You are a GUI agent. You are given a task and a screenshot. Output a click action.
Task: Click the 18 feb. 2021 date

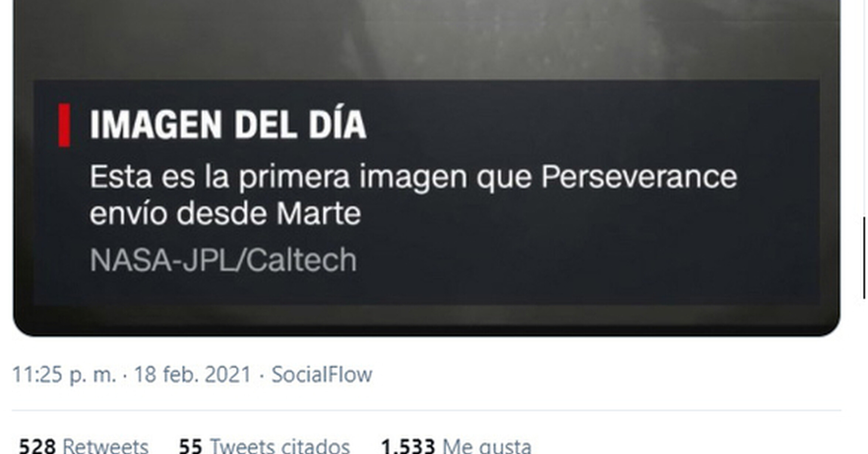192,374
